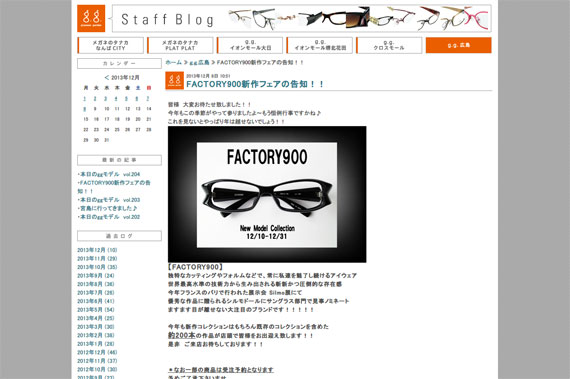Viewport: 570px width, 379px height.
Task: Click the 過去ログ sidebar heading
Action: point(119,236)
